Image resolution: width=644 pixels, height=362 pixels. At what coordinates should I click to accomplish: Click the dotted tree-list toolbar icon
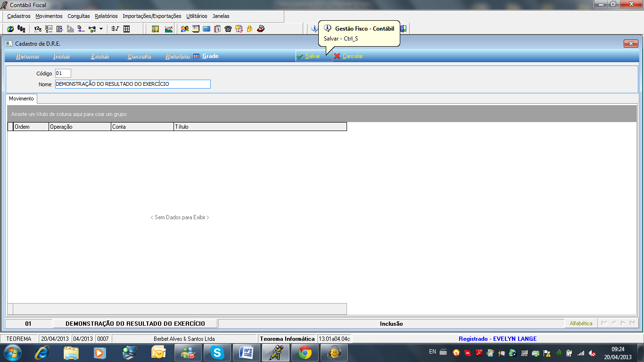(x=49, y=29)
